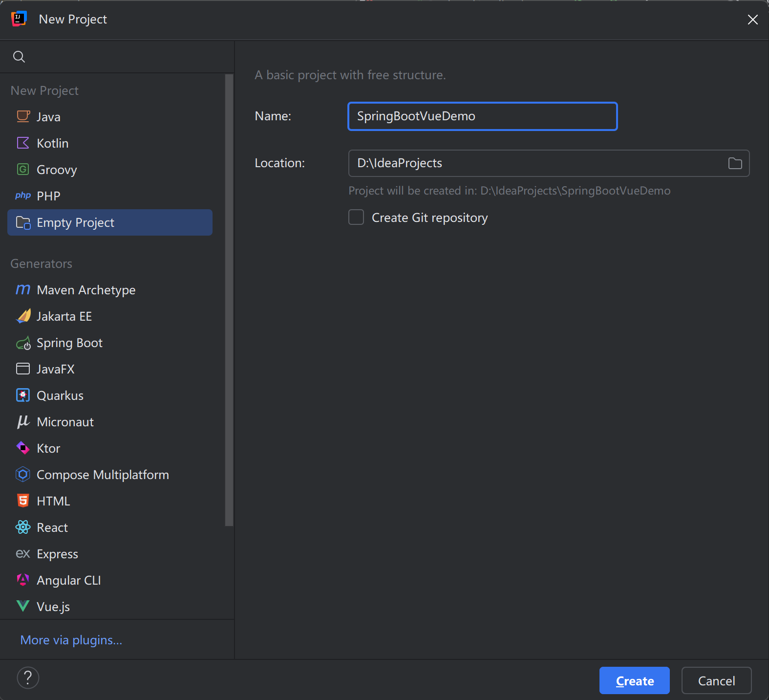Click the Vue.js V icon
Viewport: 769px width, 700px height.
click(23, 606)
